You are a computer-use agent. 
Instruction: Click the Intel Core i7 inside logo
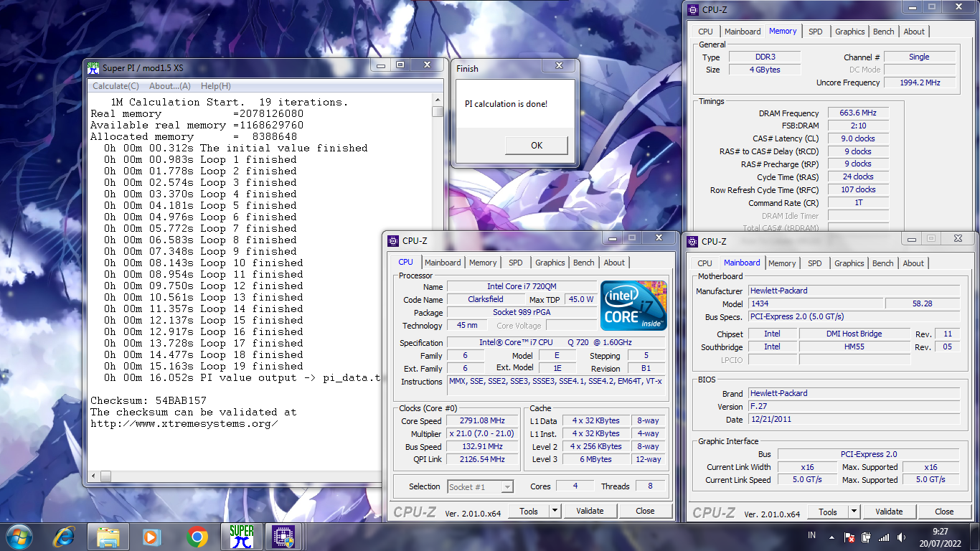pyautogui.click(x=633, y=306)
